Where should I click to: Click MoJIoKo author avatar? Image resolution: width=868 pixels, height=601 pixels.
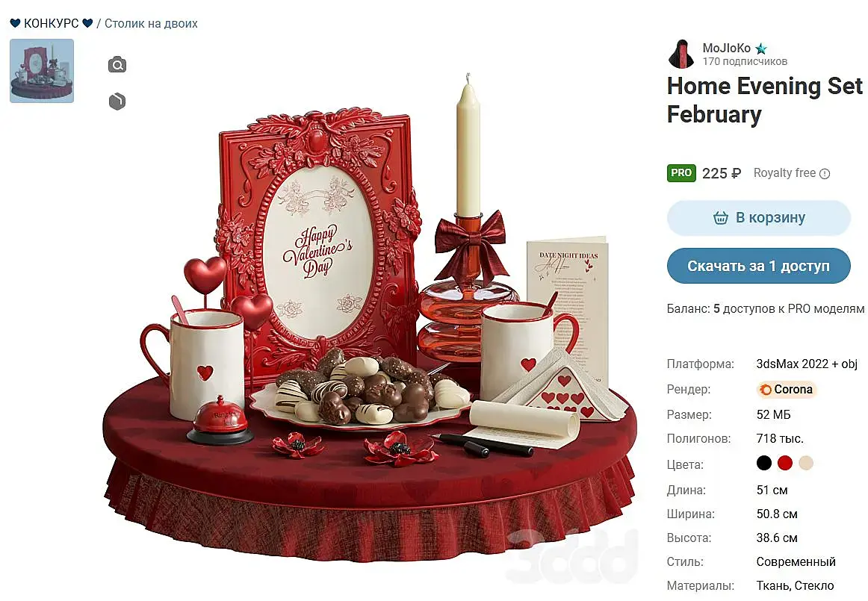pyautogui.click(x=681, y=54)
